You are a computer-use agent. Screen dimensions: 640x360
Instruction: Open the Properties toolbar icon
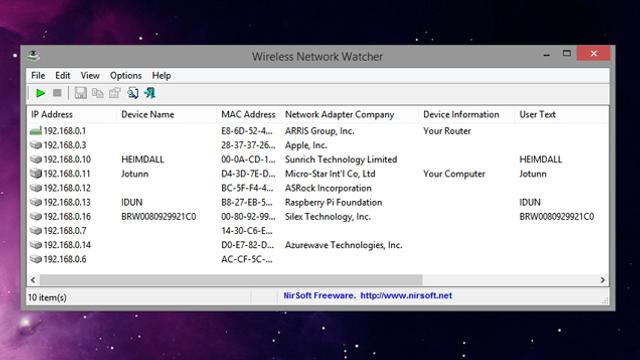coord(115,93)
